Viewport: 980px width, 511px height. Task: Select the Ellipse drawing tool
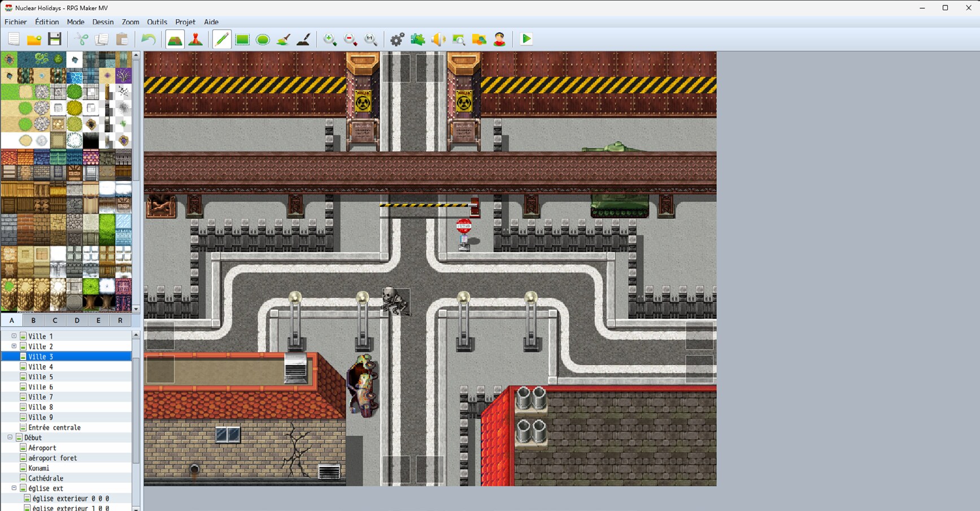263,39
